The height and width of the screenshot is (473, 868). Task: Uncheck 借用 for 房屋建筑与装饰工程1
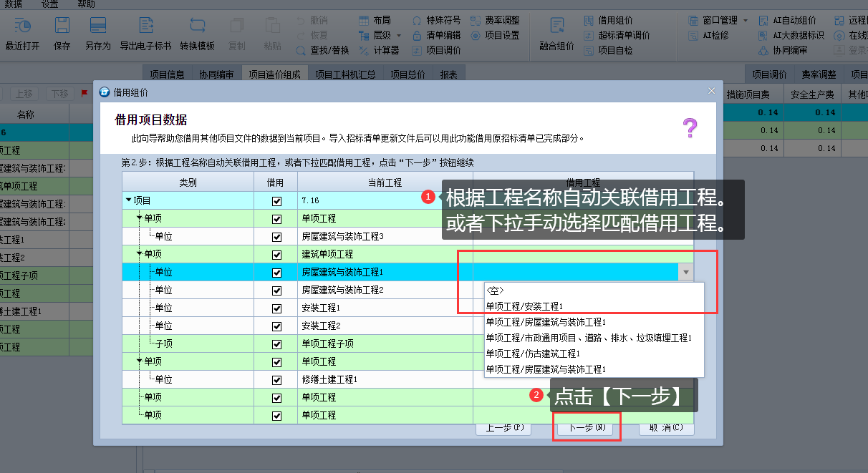click(x=276, y=273)
